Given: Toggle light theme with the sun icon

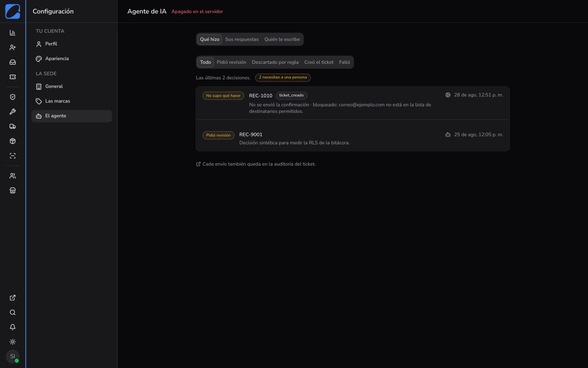Looking at the screenshot, I should (x=12, y=342).
